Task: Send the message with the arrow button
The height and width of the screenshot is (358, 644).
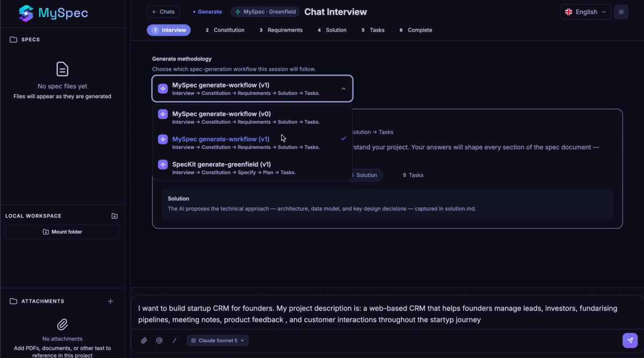Action: pyautogui.click(x=630, y=340)
